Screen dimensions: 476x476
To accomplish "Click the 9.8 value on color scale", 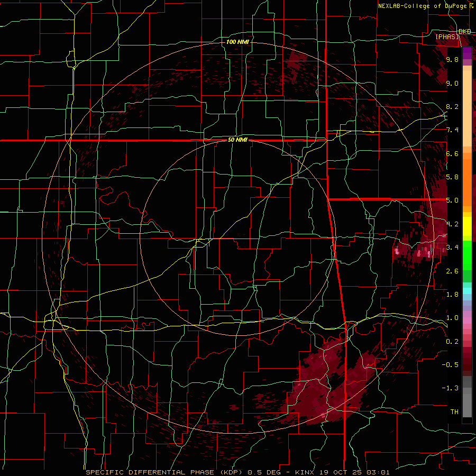I will click(452, 59).
